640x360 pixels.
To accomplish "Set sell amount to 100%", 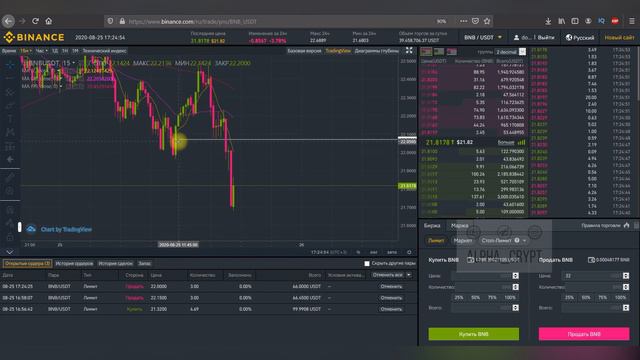I will click(620, 298).
